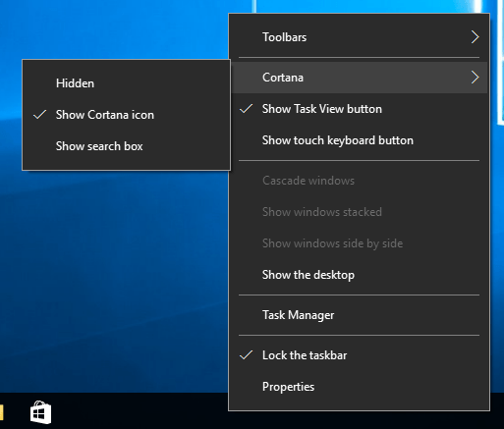This screenshot has height=429, width=504.
Task: Select Show Cortana icon option
Action: 126,115
